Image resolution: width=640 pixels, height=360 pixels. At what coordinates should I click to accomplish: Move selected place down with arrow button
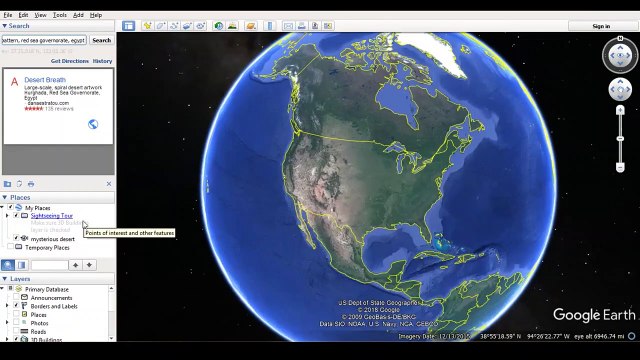89,265
